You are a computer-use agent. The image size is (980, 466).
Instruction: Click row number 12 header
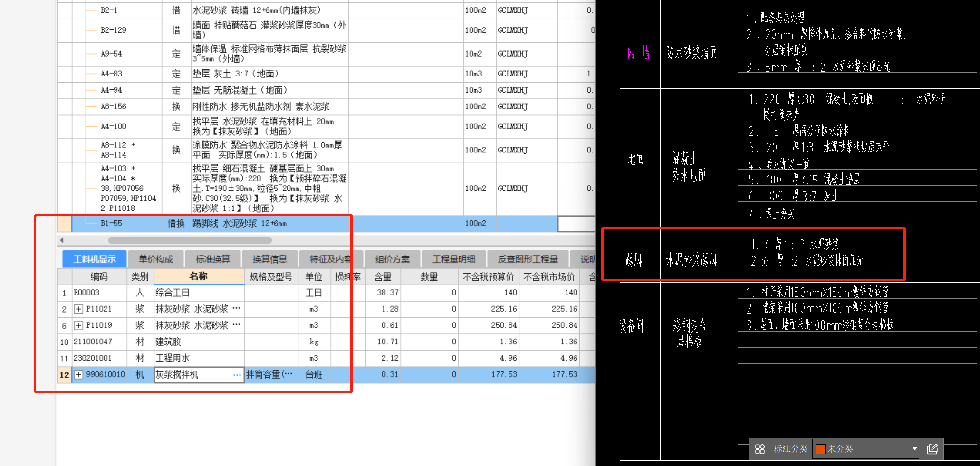[x=64, y=375]
